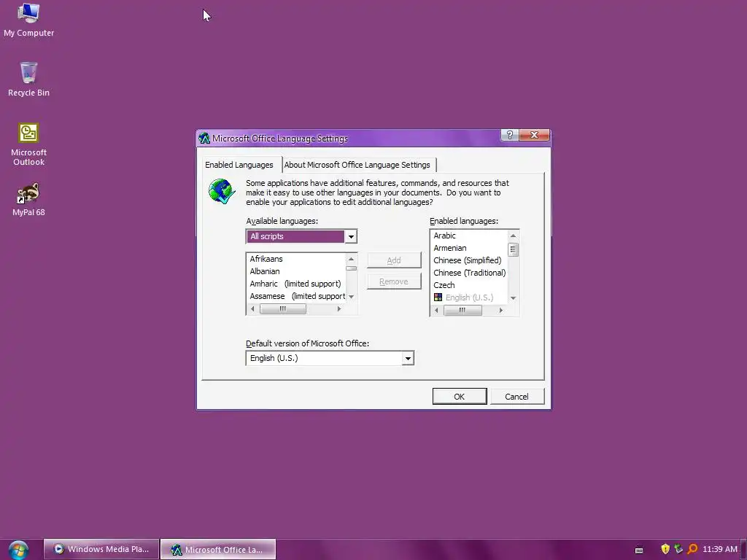The width and height of the screenshot is (747, 560).
Task: Click the Add button
Action: tap(394, 260)
